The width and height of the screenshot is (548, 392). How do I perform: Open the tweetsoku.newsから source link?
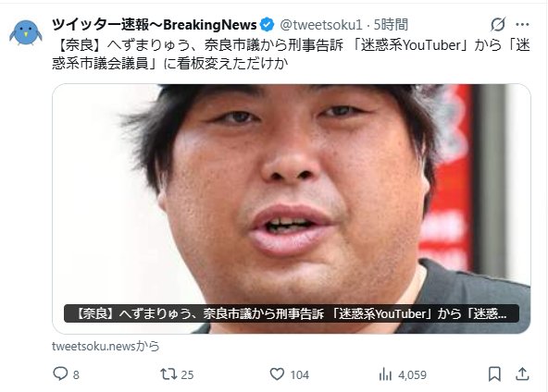[106, 347]
